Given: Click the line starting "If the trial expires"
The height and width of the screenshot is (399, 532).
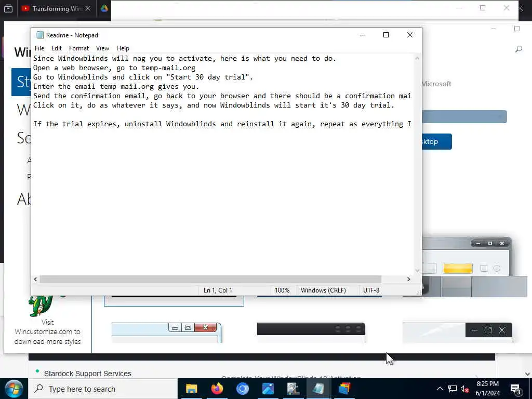Looking at the screenshot, I should pyautogui.click(x=222, y=124).
